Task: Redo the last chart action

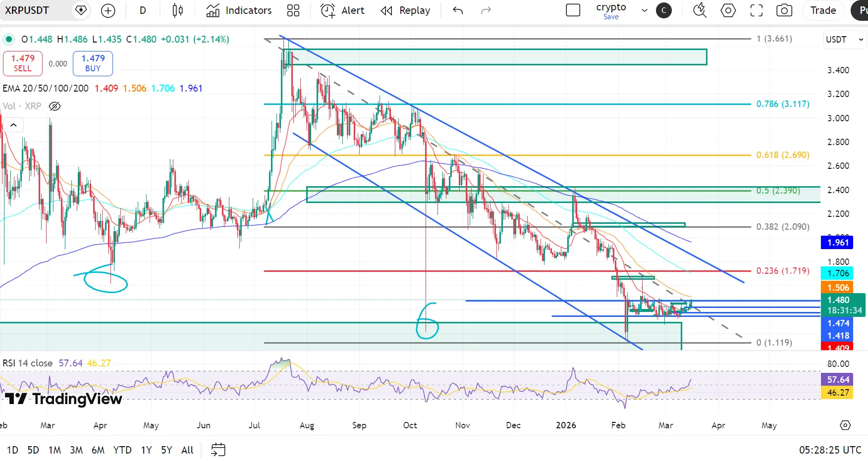Action: 486,10
